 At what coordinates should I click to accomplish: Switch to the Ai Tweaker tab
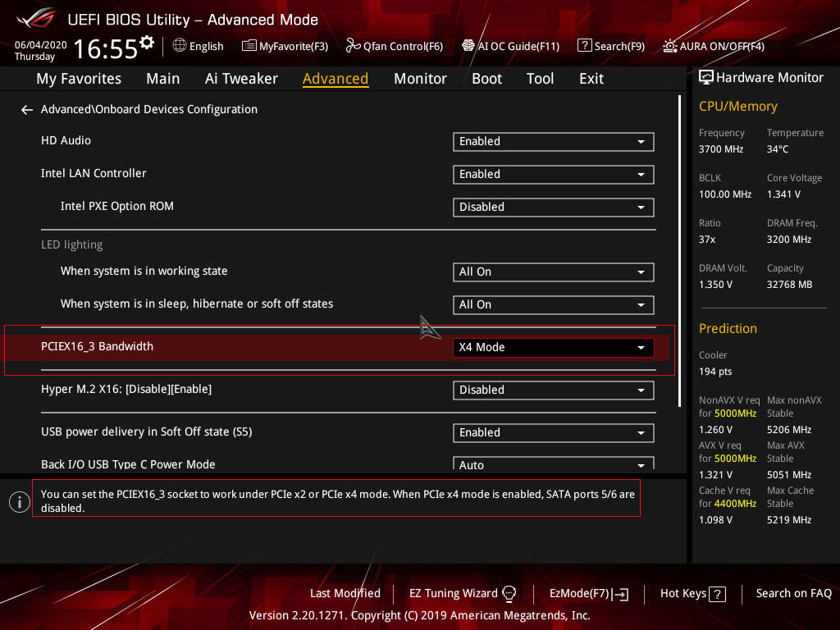coord(241,79)
